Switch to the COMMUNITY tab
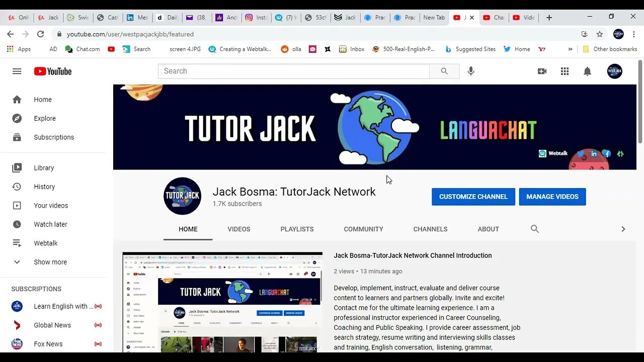The image size is (644, 362). tap(363, 229)
